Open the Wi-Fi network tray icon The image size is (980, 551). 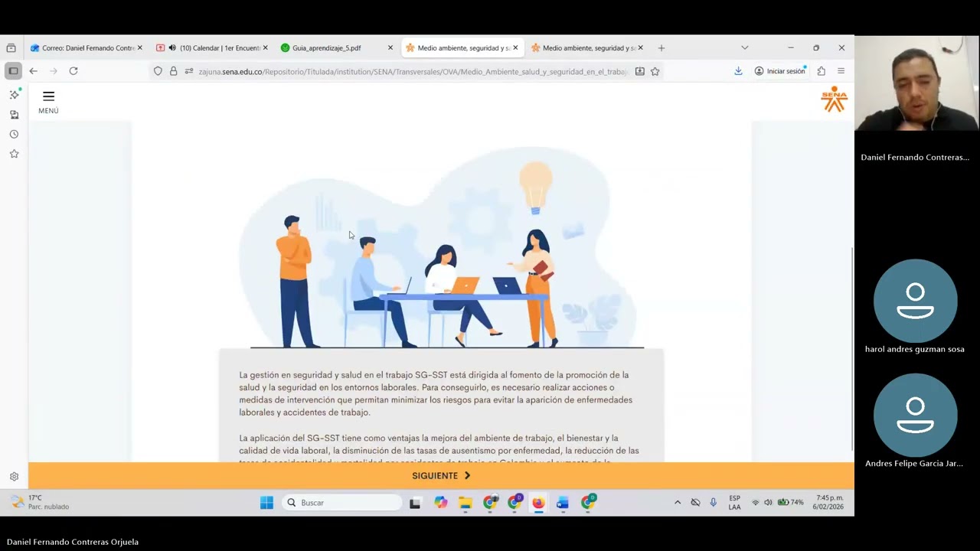(x=756, y=503)
